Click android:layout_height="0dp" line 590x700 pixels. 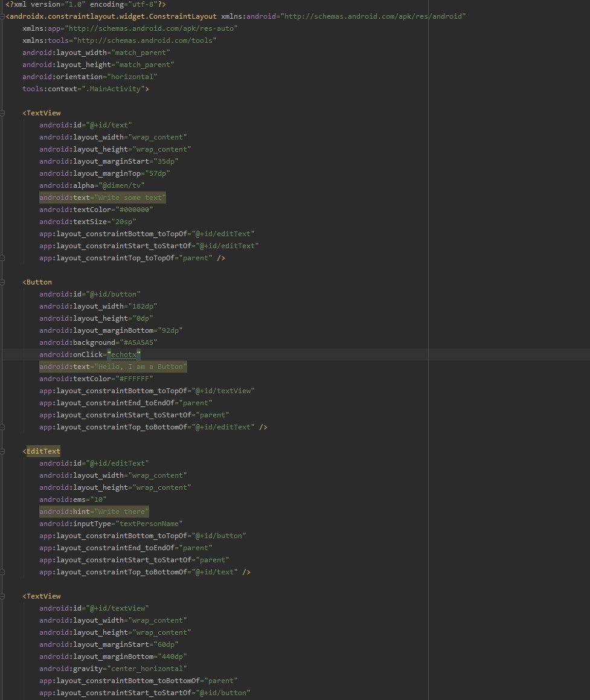(x=96, y=318)
